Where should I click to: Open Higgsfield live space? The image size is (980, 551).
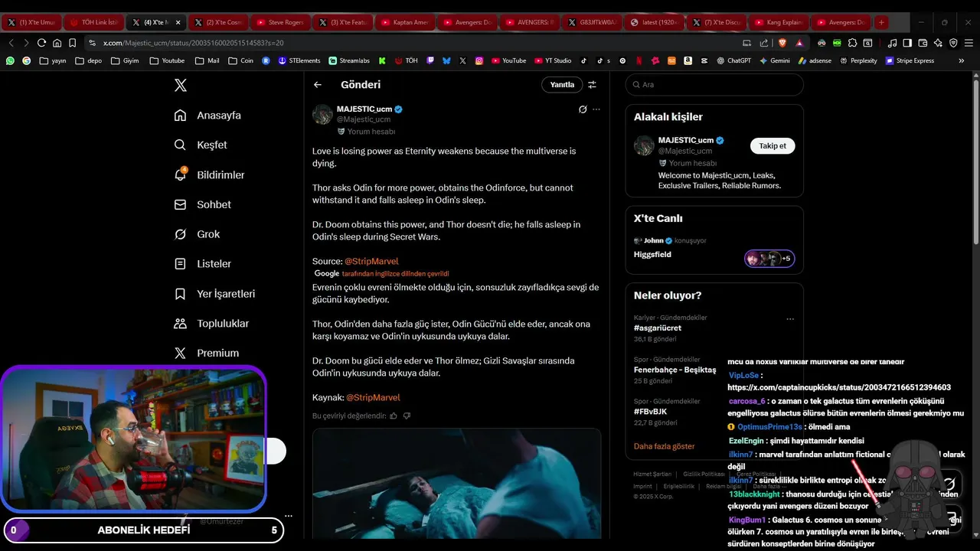pyautogui.click(x=652, y=254)
